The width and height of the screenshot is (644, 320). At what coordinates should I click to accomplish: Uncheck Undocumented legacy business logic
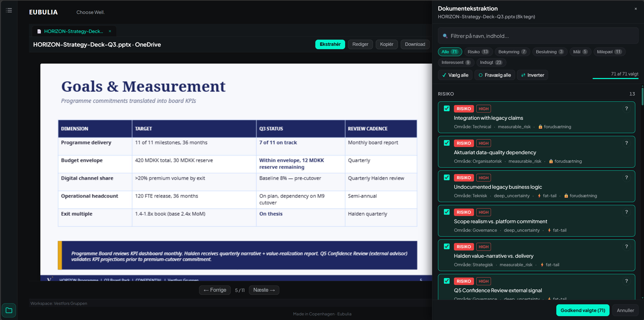click(447, 178)
